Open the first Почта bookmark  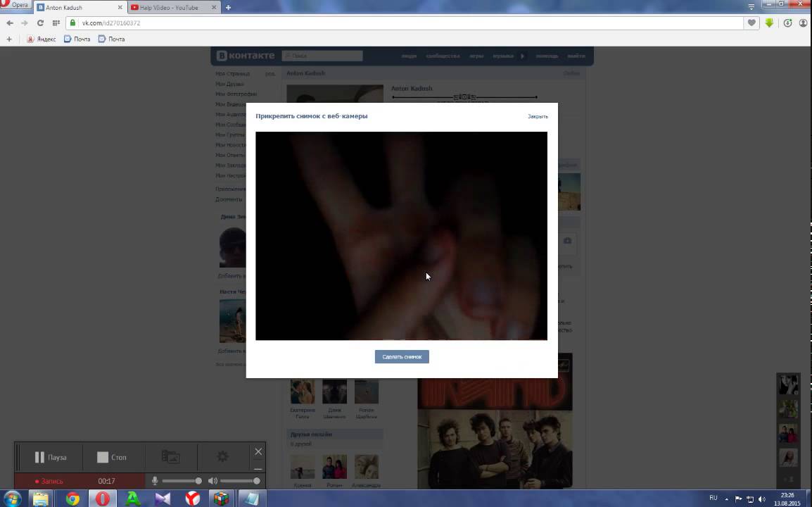77,39
